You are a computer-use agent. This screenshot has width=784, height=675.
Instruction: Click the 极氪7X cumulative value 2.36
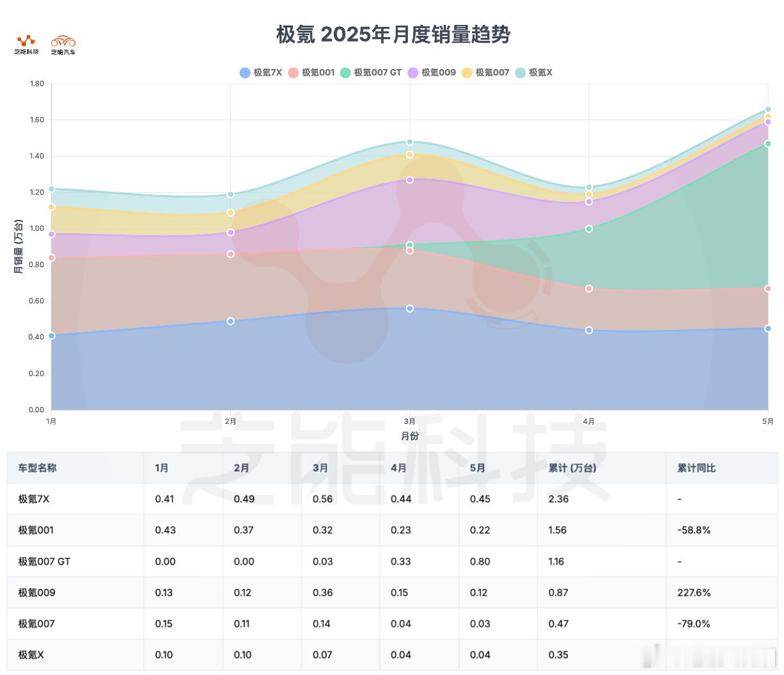click(558, 499)
